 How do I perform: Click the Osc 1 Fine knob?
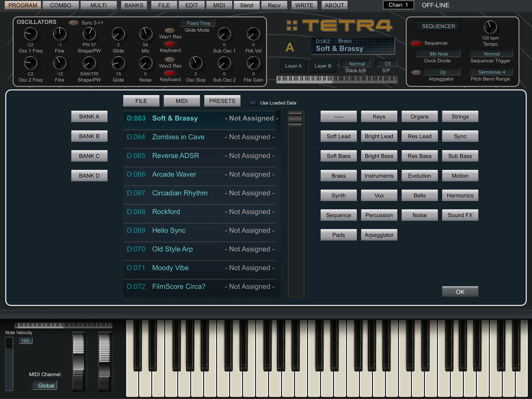coord(59,34)
